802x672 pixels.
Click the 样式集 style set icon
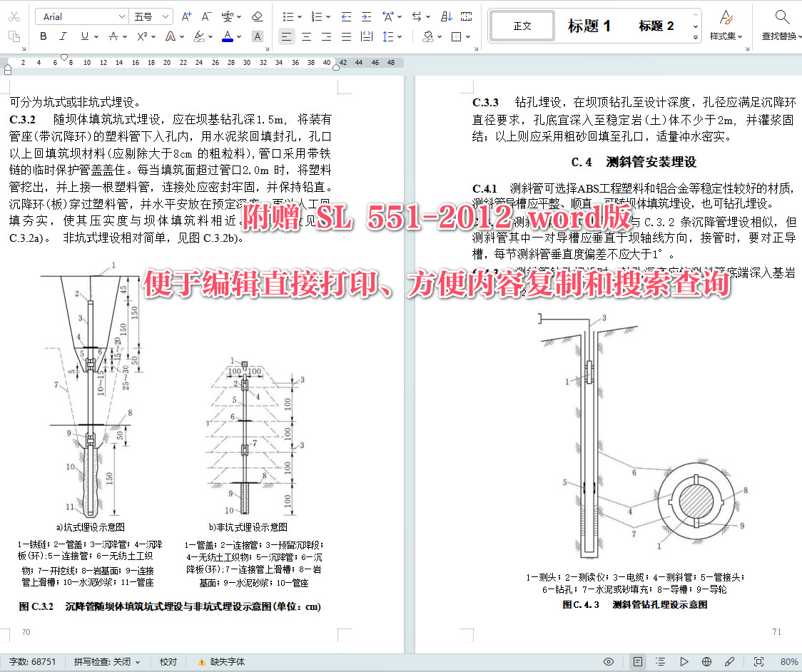click(x=726, y=23)
